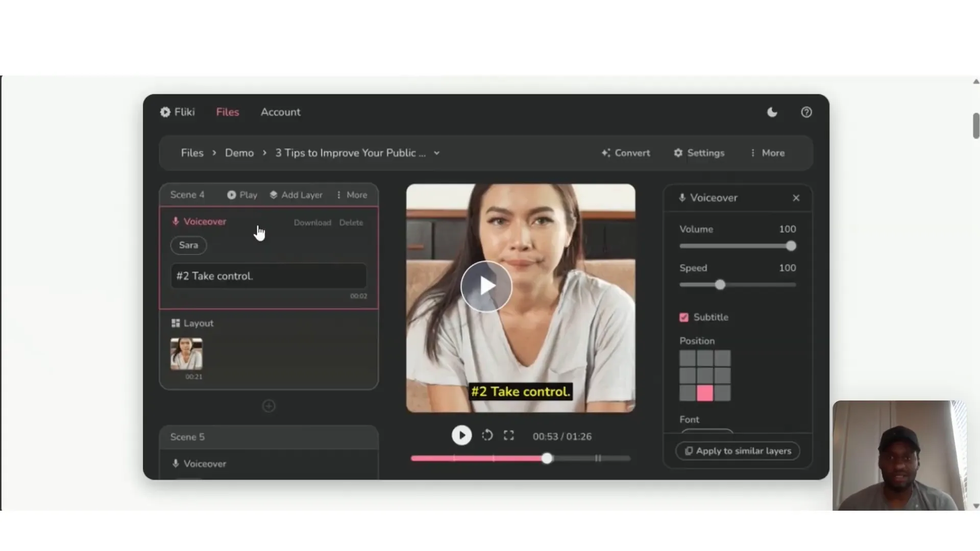Screen dimensions: 980x551
Task: Click the Download voiceover link
Action: click(312, 223)
